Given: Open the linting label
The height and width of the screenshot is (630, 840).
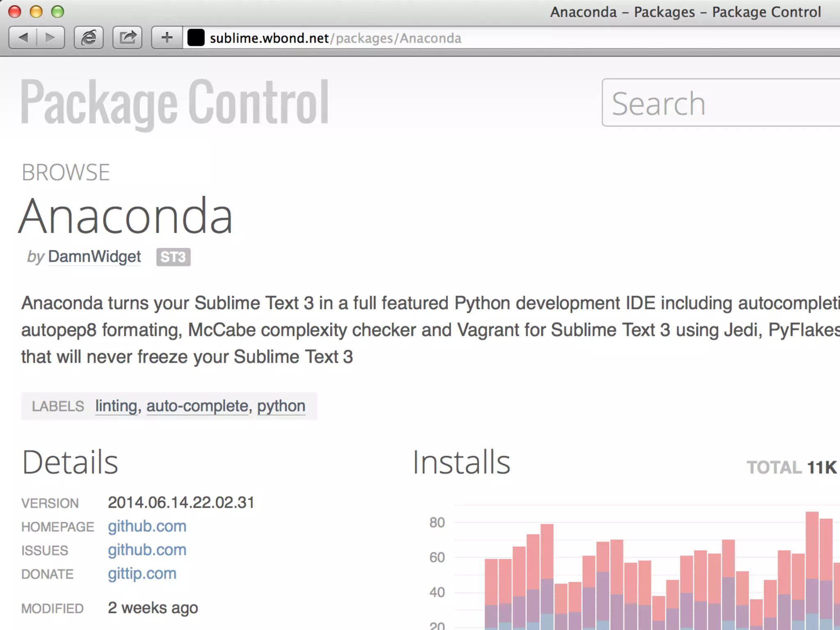Looking at the screenshot, I should pos(116,406).
